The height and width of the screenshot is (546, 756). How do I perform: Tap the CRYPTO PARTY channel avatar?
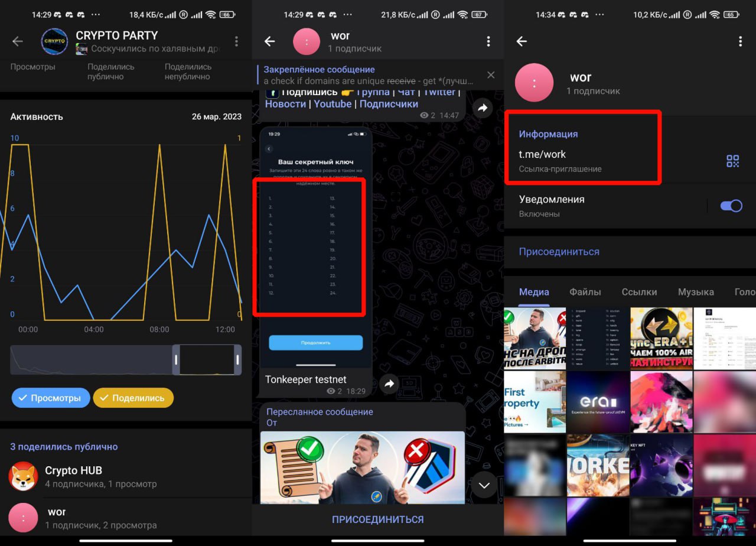pos(54,41)
